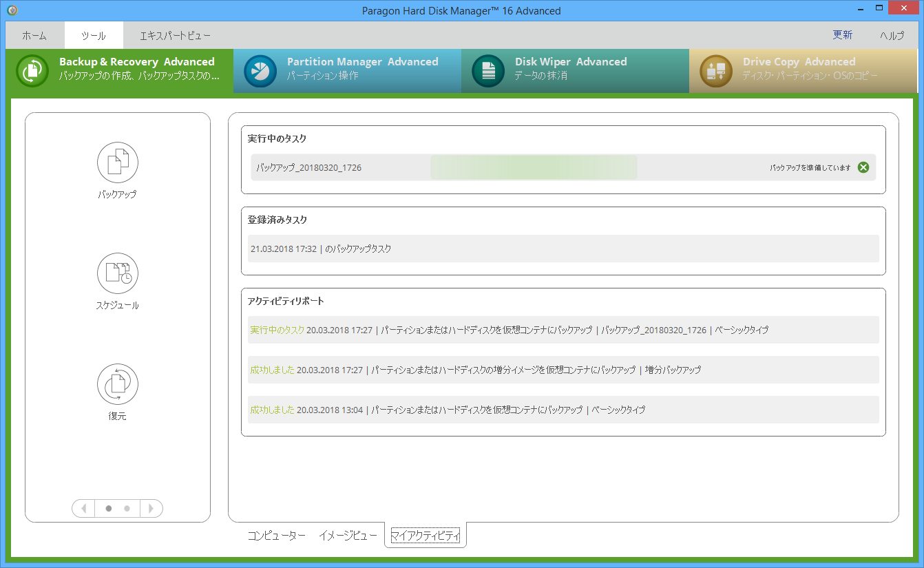
Task: Cancel the running backup task with the X icon
Action: pos(863,167)
